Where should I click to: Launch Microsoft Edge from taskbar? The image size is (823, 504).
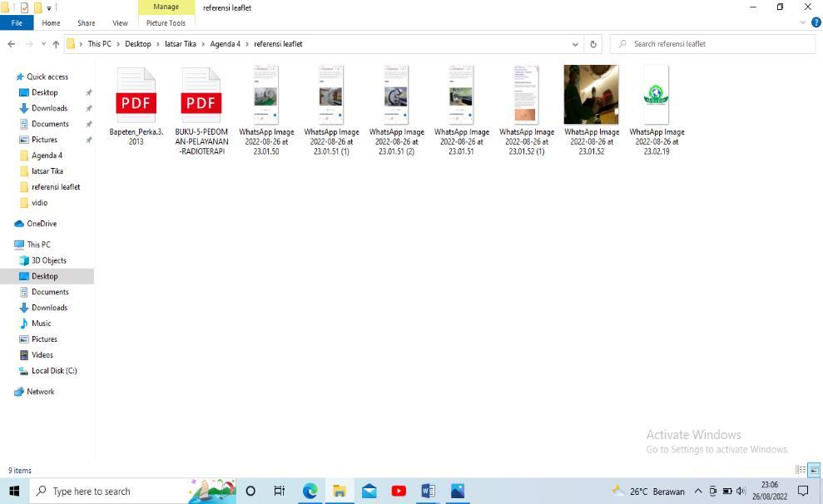[x=310, y=491]
